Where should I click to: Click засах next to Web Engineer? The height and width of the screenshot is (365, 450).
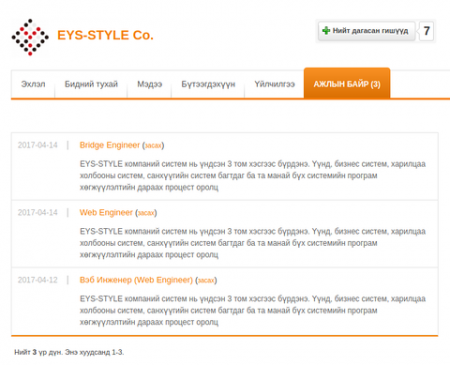tap(146, 213)
